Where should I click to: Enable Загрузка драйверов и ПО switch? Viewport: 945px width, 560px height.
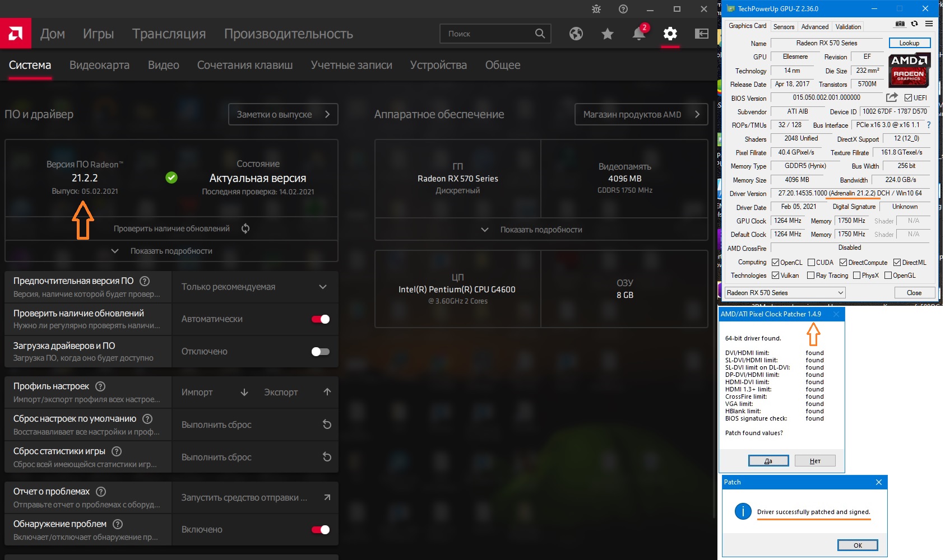321,352
